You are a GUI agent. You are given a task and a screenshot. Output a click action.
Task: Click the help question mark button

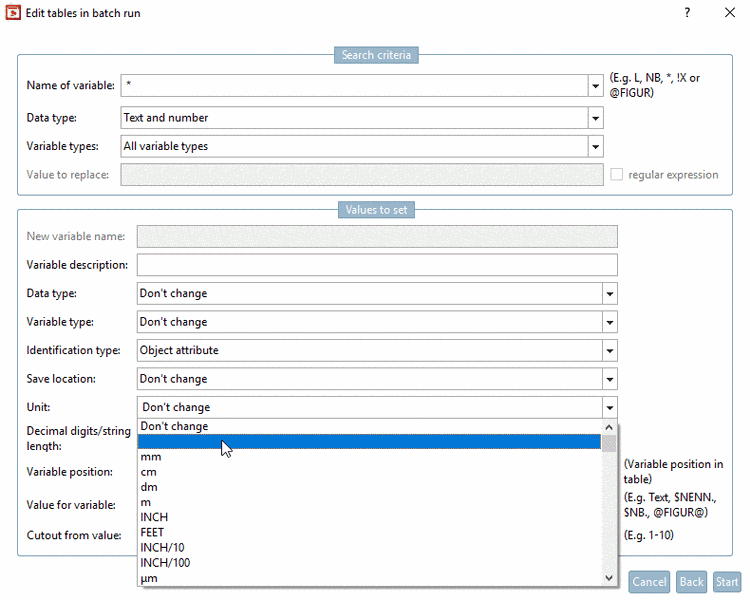[687, 13]
